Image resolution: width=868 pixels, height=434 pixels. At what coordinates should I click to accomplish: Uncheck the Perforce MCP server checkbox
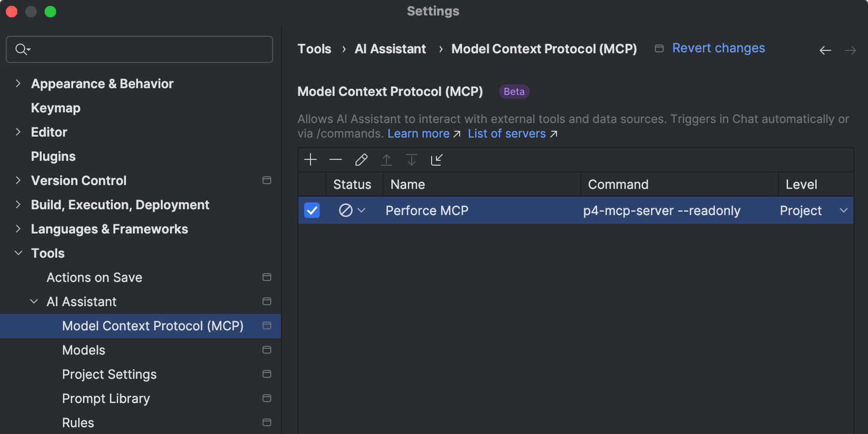(312, 210)
